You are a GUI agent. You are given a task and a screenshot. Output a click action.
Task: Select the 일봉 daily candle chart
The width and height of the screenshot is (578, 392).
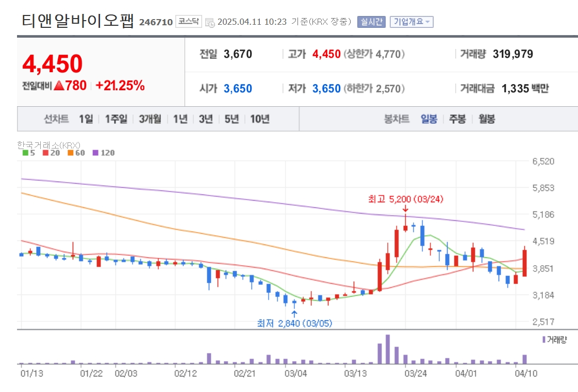(x=429, y=119)
